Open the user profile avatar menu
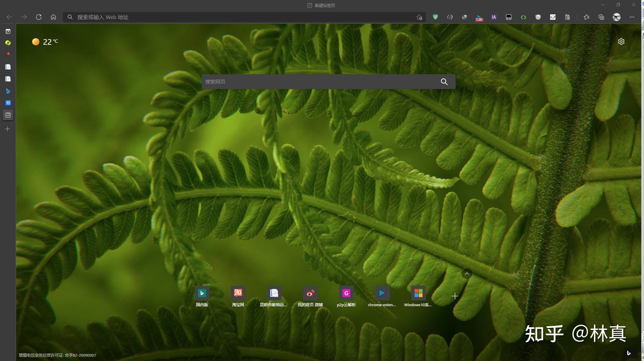Viewport: 644px width, 361px height. (x=617, y=17)
